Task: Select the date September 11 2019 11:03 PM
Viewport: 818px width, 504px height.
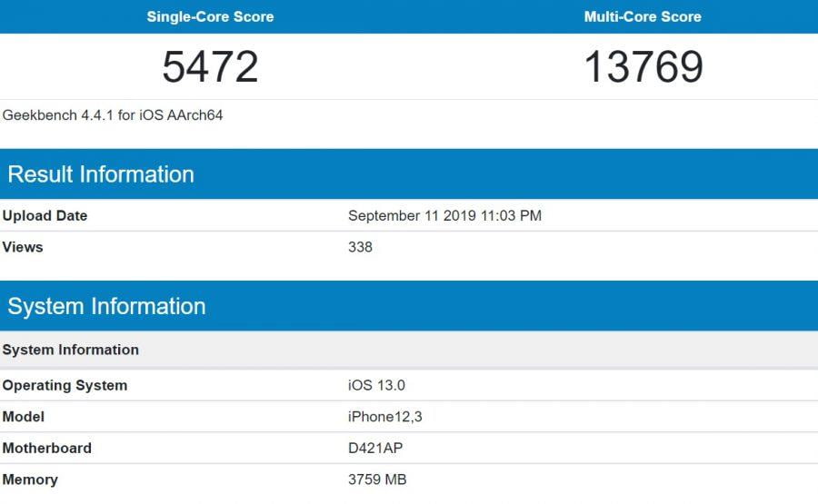Action: coord(444,216)
